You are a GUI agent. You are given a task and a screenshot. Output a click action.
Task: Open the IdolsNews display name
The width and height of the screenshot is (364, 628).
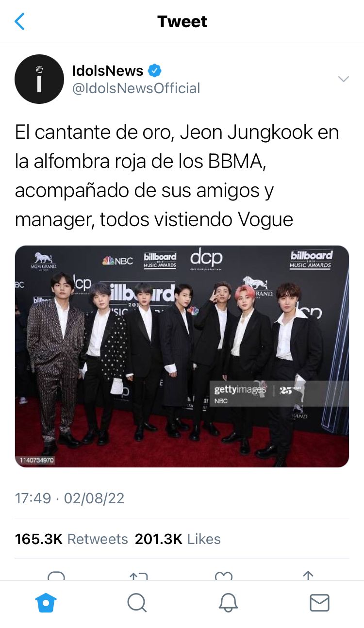tap(107, 71)
